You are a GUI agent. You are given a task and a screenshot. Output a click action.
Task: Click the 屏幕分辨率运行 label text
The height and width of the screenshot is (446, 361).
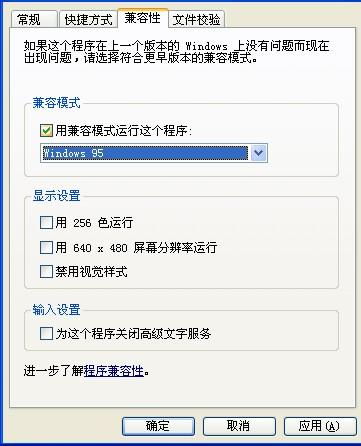tap(175, 248)
